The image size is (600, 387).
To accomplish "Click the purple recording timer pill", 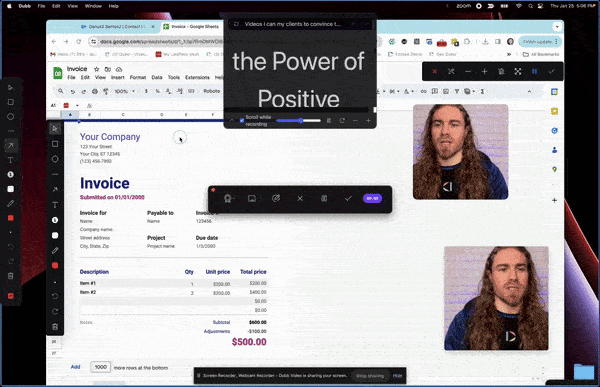I will [x=372, y=198].
